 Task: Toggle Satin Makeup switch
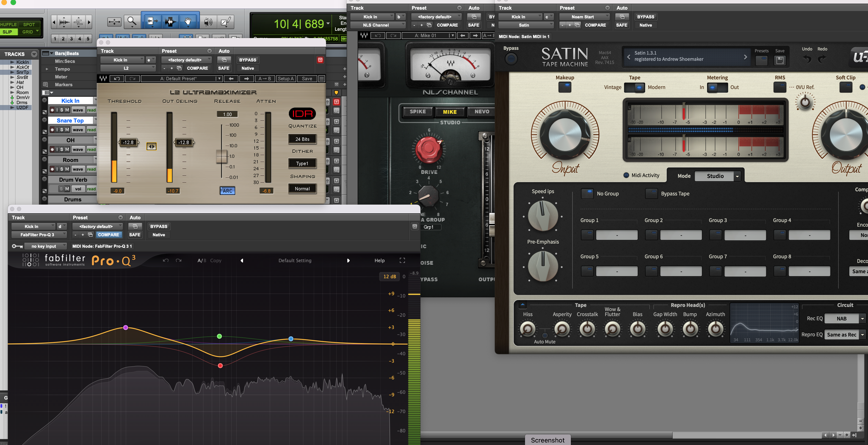point(565,87)
